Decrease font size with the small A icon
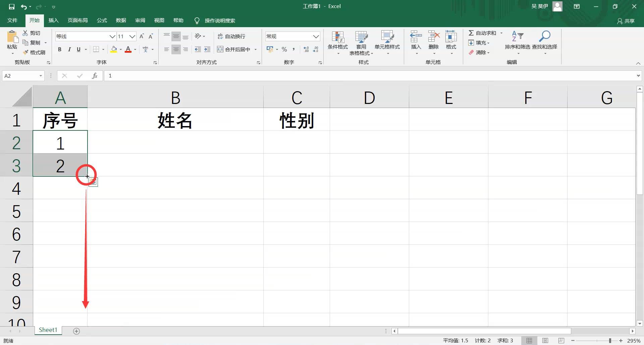This screenshot has width=644, height=345. pos(151,36)
